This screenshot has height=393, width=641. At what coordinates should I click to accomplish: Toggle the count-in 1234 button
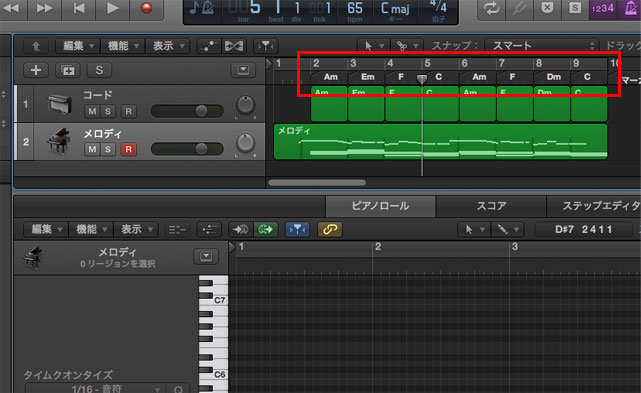pos(603,8)
